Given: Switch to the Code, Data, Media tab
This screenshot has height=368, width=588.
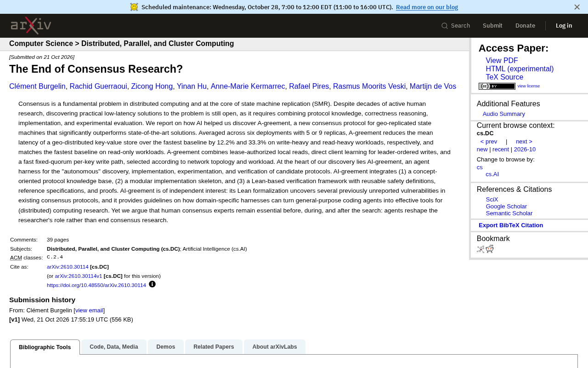Looking at the screenshot, I should coord(114,347).
